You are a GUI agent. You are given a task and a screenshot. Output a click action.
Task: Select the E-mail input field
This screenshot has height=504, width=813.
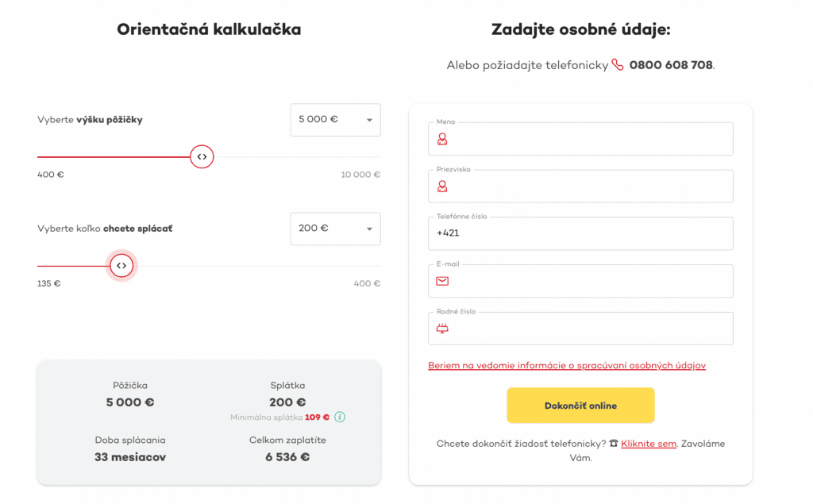click(588, 281)
